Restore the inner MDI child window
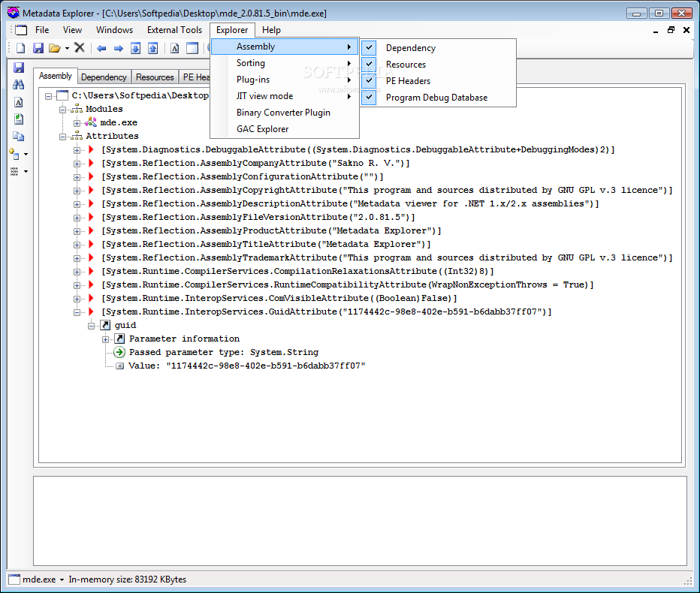This screenshot has height=593, width=700. tap(671, 30)
